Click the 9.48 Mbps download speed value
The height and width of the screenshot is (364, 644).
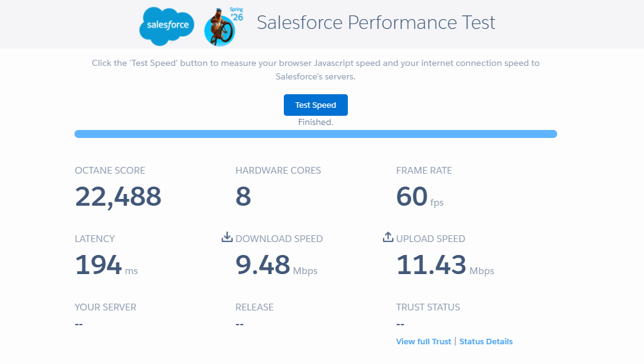(276, 265)
